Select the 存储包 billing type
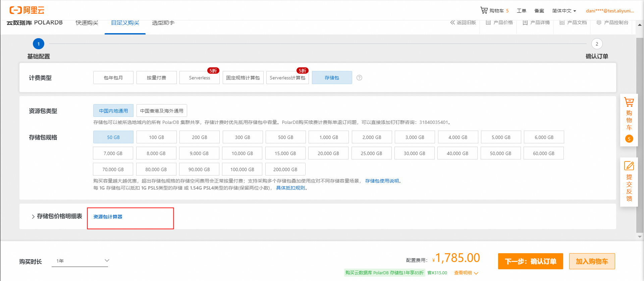 [332, 78]
